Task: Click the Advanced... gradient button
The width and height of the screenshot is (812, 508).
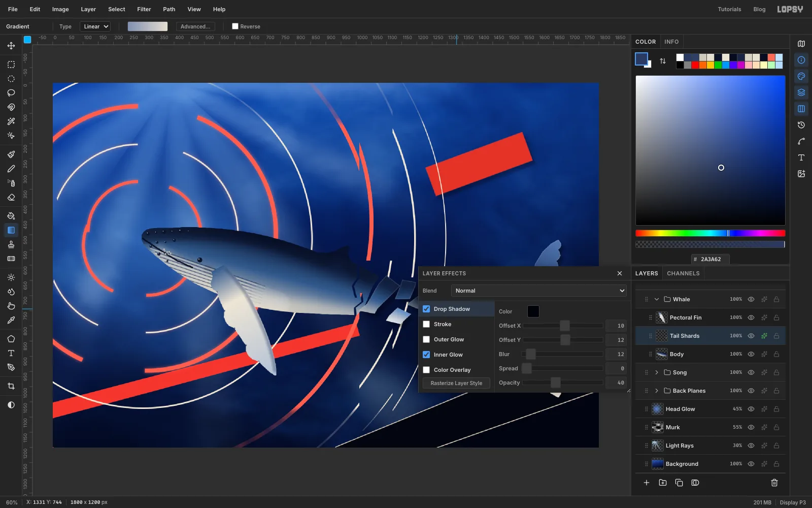Action: (195, 26)
